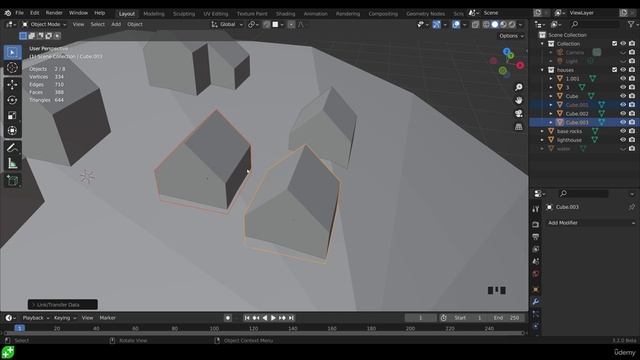
Task: Hide Cube.002 with its eye icon
Action: point(623,113)
